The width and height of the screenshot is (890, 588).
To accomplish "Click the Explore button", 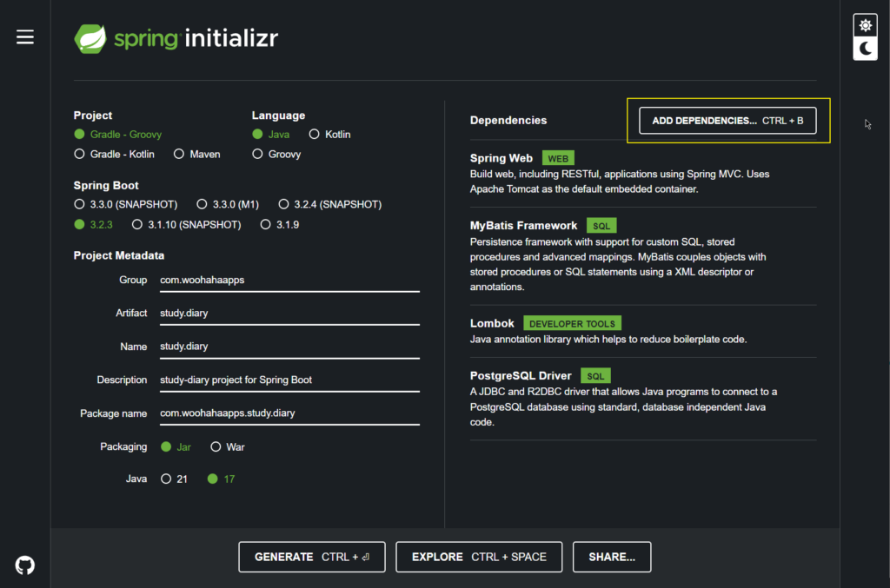I will [x=479, y=557].
